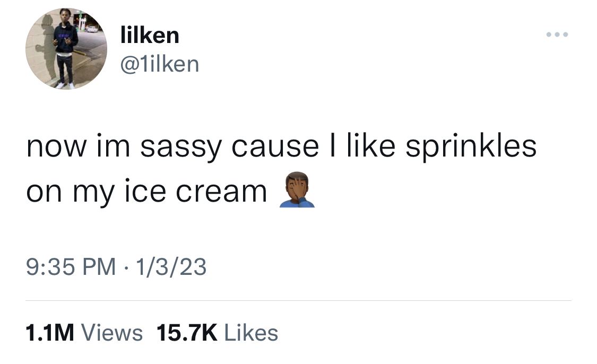The image size is (597, 364).
Task: Click the word sassy in the tweet
Action: pos(181,148)
